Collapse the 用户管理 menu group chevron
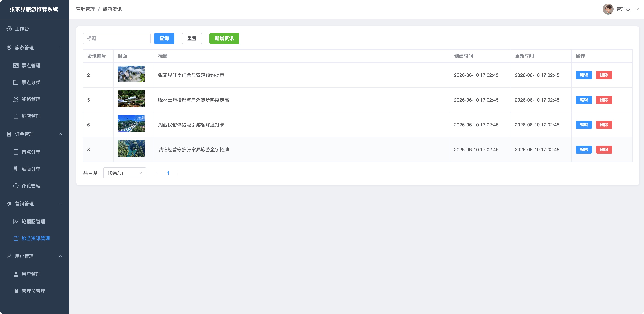Image resolution: width=644 pixels, height=314 pixels. pyautogui.click(x=60, y=256)
